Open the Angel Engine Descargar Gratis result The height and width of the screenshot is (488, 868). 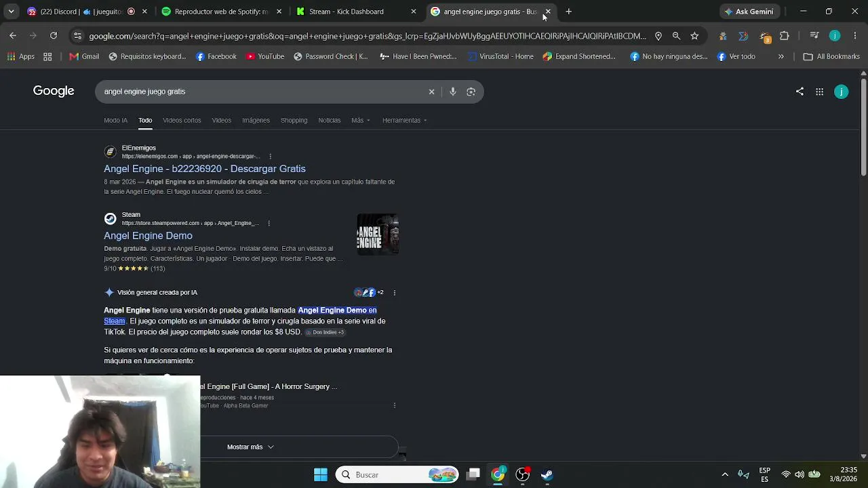(205, 169)
